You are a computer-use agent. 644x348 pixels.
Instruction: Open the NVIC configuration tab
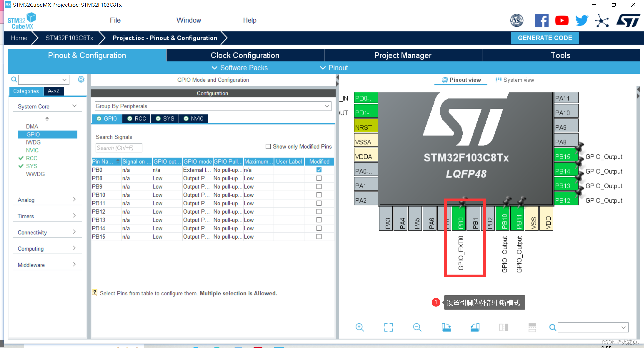point(194,119)
